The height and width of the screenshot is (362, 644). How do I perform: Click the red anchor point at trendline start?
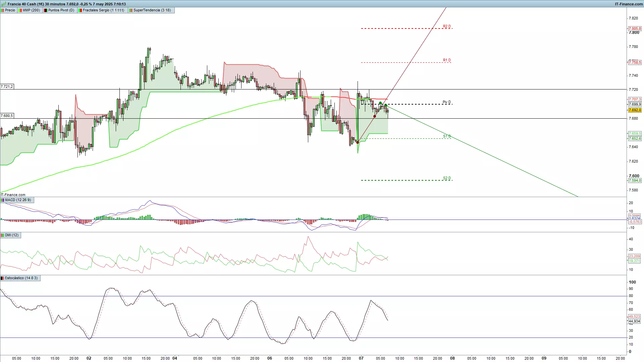[358, 142]
